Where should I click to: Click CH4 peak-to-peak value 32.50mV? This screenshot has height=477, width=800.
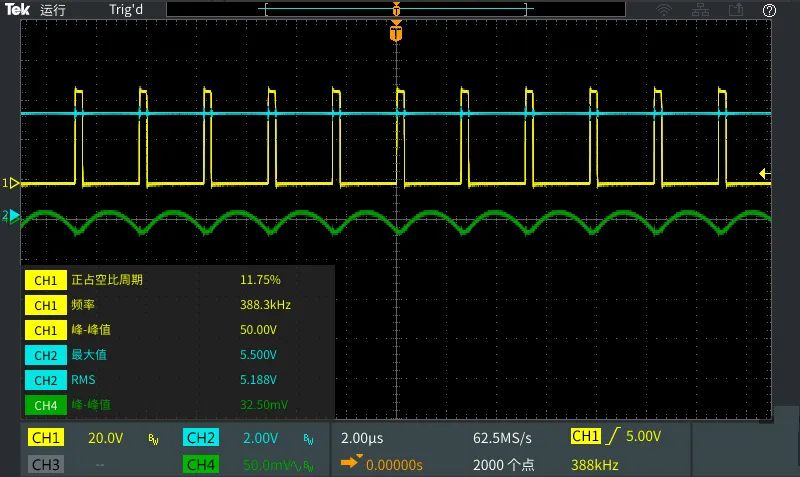(264, 405)
